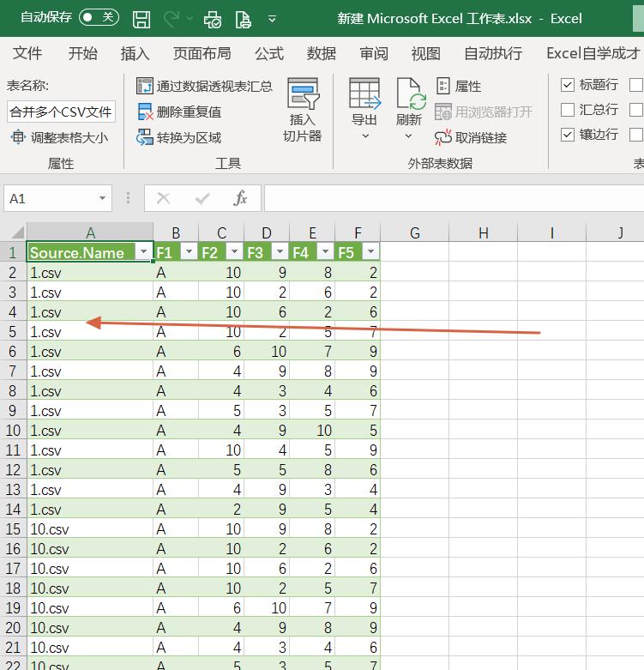The image size is (644, 670).
Task: Click the Cancel X icon in formula bar
Action: [x=164, y=198]
